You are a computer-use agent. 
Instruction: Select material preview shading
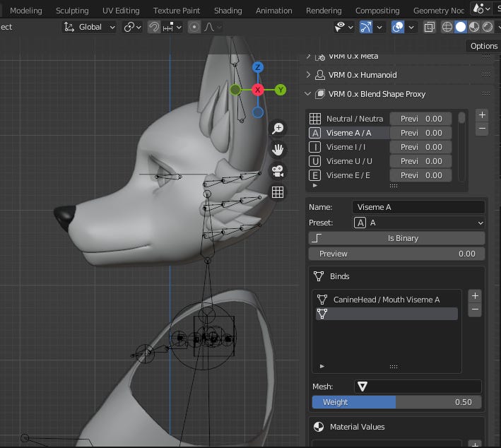474,27
